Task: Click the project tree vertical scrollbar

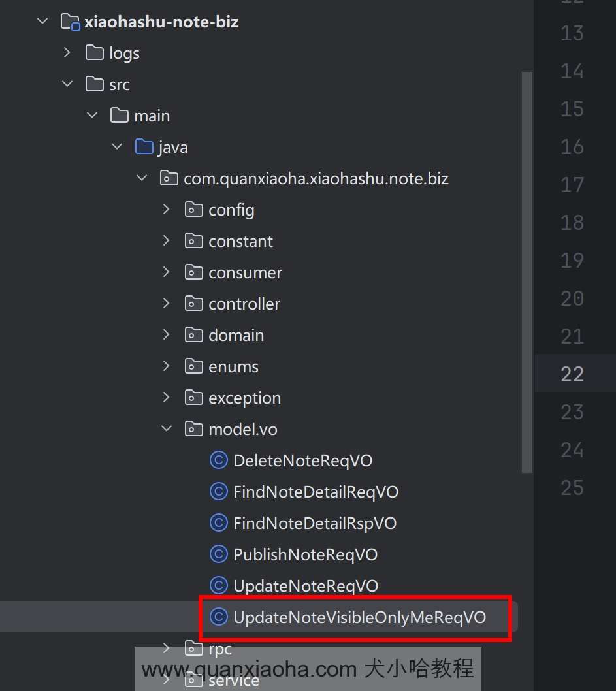Action: (x=527, y=261)
